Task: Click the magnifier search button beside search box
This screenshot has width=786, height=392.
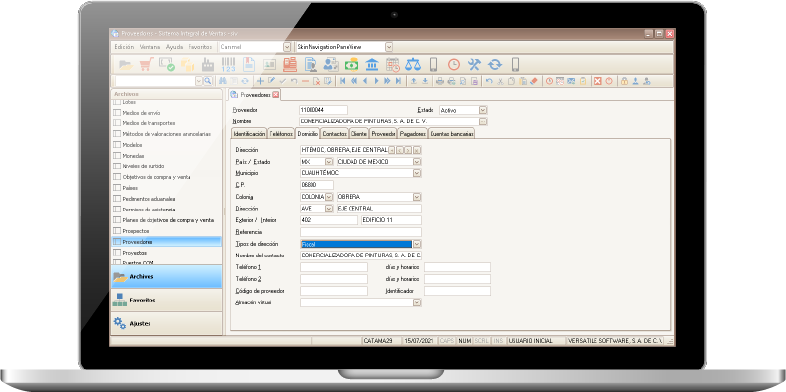Action: (208, 81)
